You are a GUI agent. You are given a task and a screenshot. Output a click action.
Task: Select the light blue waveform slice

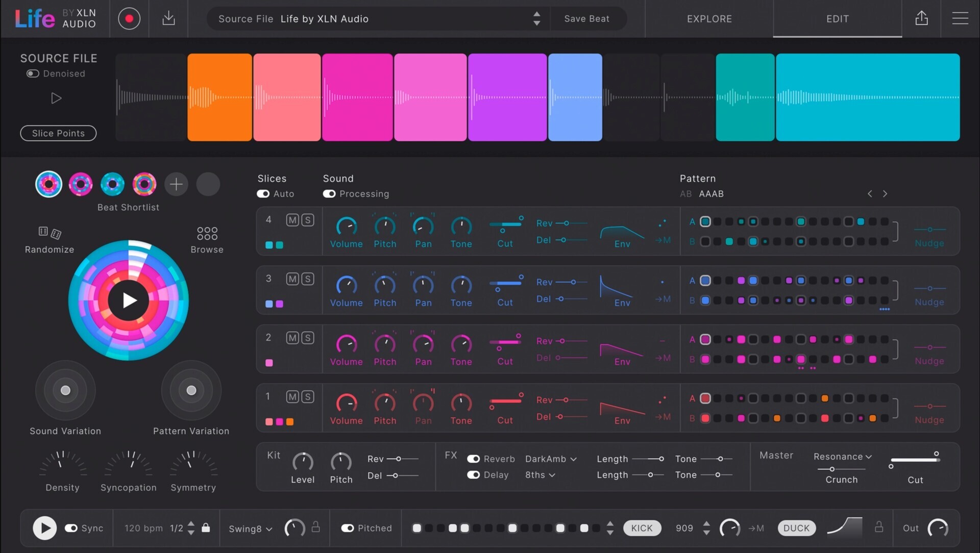click(575, 97)
